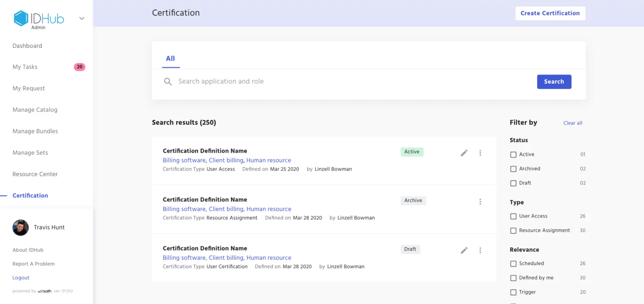Screen dimensions: 644x304
Task: Open About IDHub link
Action: click(x=28, y=250)
